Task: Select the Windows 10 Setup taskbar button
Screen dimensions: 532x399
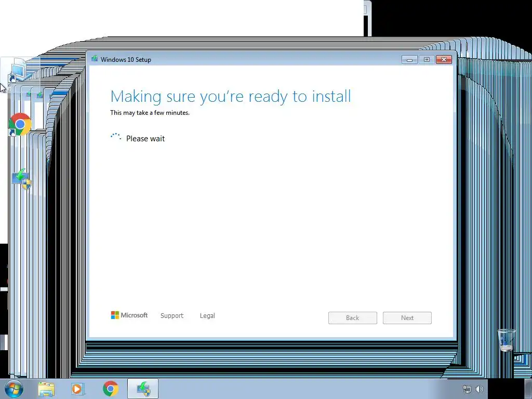Action: (143, 389)
